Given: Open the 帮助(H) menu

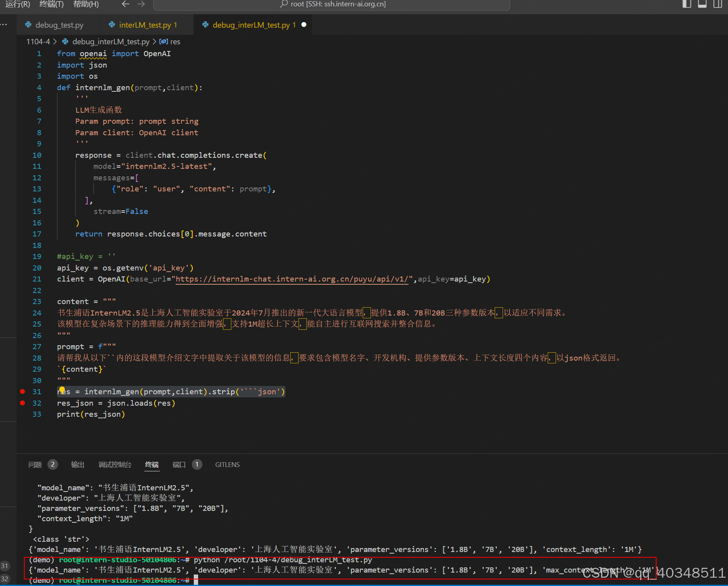Looking at the screenshot, I should click(x=86, y=4).
